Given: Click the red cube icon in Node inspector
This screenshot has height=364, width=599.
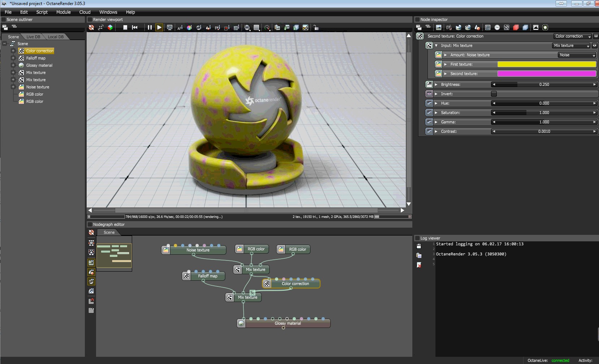Looking at the screenshot, I should pyautogui.click(x=516, y=27).
